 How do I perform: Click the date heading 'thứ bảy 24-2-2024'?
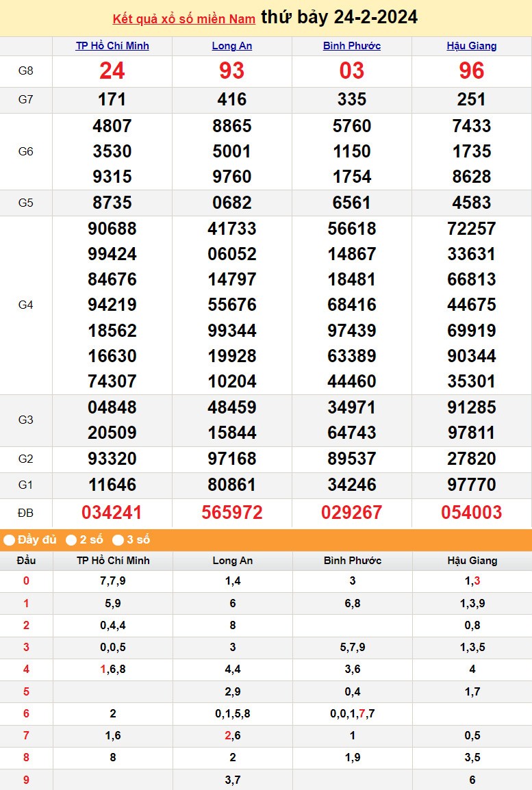pos(339,17)
